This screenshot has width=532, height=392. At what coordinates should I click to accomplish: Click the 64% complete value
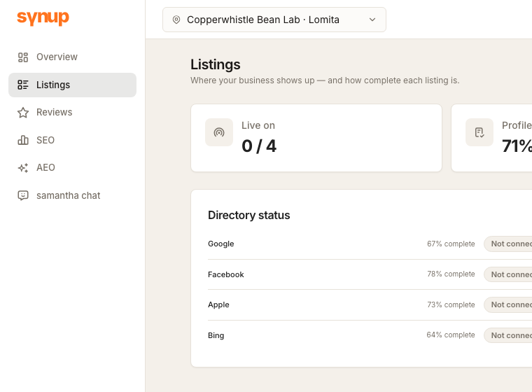coord(451,335)
